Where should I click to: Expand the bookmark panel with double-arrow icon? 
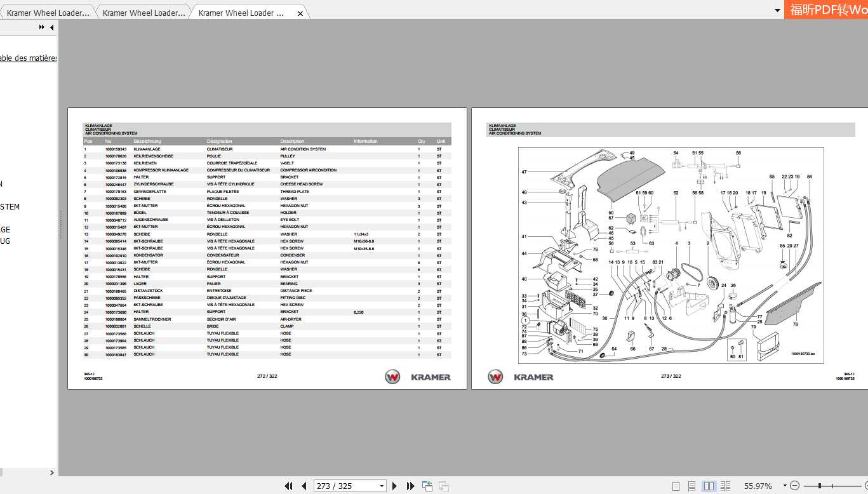[x=42, y=27]
